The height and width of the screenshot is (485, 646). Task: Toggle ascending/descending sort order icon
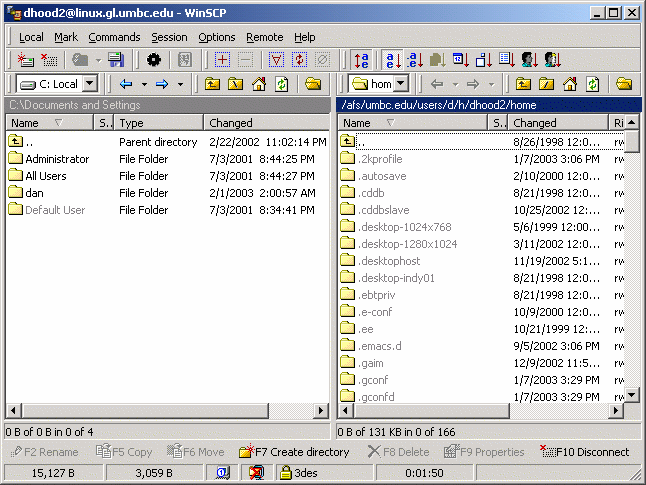362,60
